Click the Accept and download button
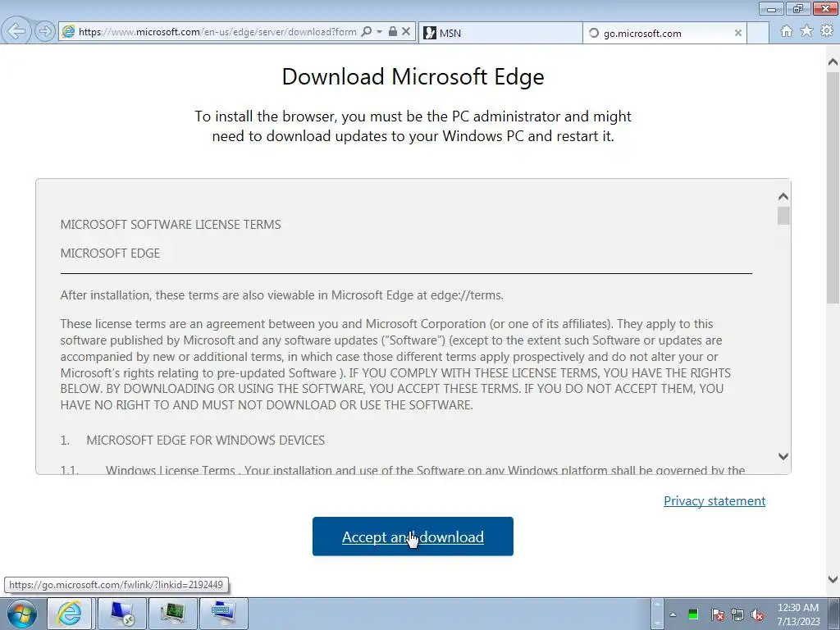 413,536
